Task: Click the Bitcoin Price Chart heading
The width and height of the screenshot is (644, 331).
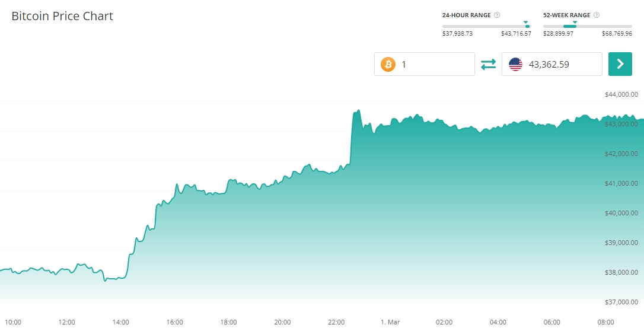Action: coord(62,16)
